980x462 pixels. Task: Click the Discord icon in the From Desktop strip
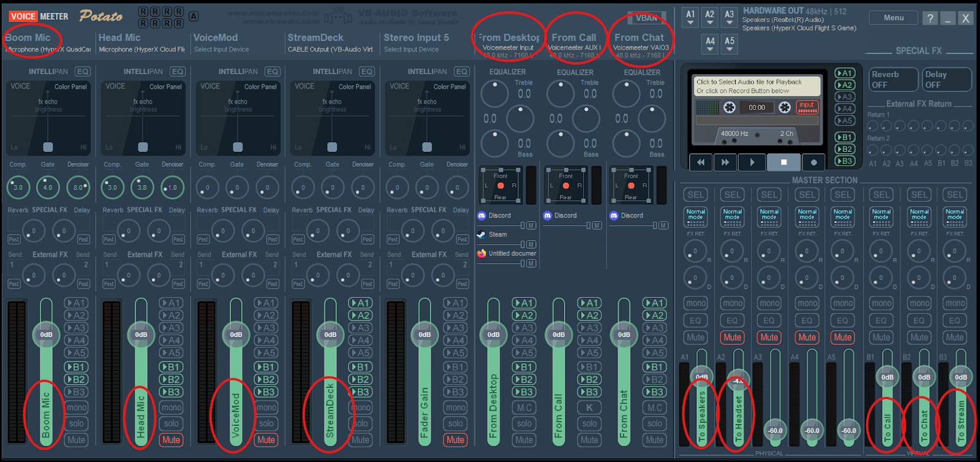[x=481, y=216]
